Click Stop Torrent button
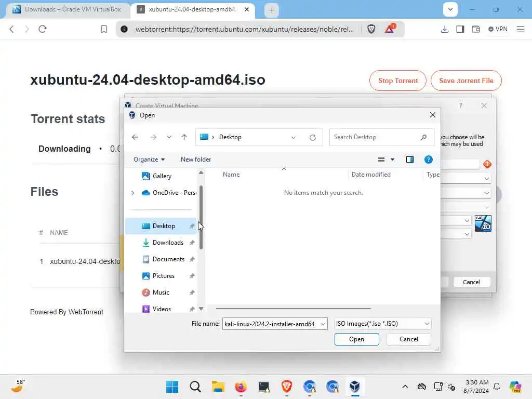The image size is (532, 399). 398,81
